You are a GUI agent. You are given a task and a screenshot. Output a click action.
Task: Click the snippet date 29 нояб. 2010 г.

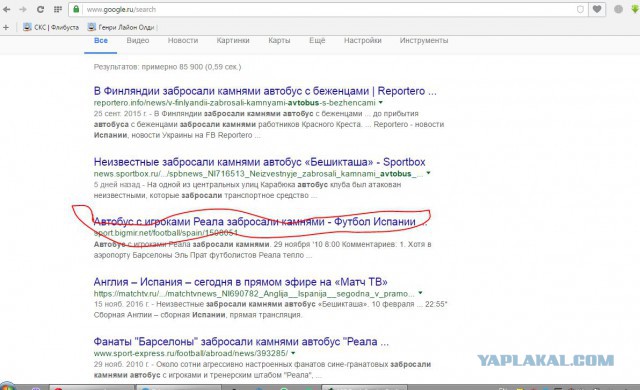click(121, 364)
